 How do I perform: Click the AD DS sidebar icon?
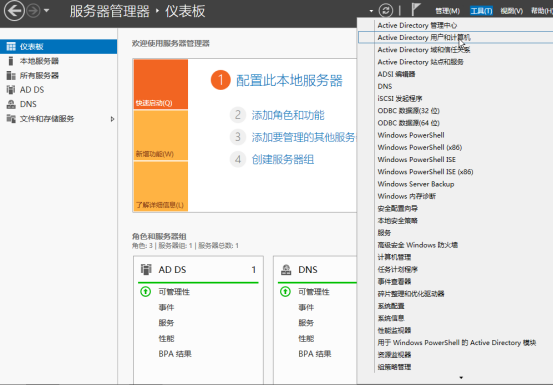coord(11,90)
